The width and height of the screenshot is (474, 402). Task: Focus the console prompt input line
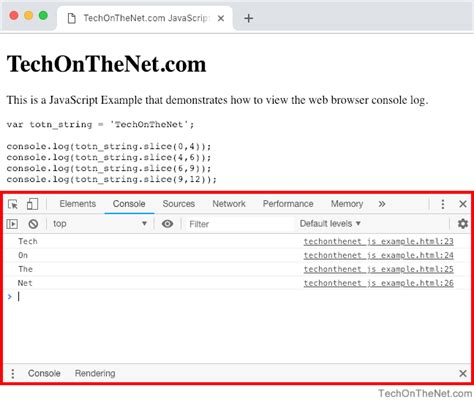coord(237,296)
